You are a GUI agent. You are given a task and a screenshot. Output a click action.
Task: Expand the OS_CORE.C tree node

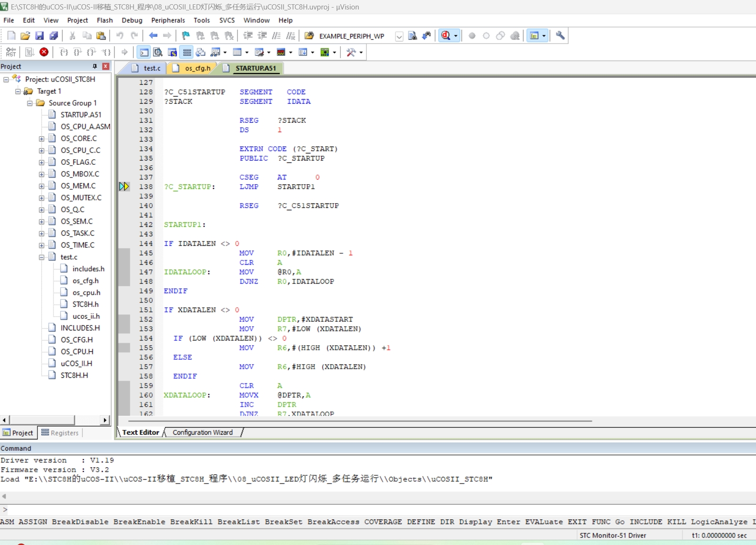tap(42, 139)
